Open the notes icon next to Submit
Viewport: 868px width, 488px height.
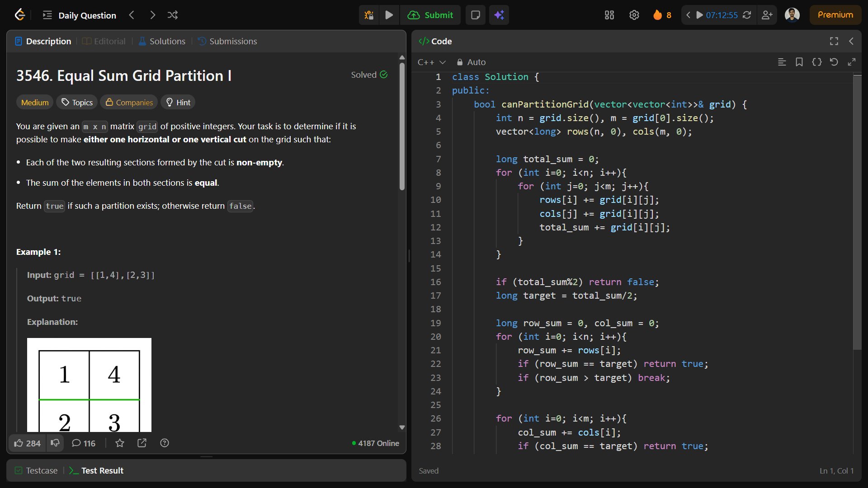point(475,15)
